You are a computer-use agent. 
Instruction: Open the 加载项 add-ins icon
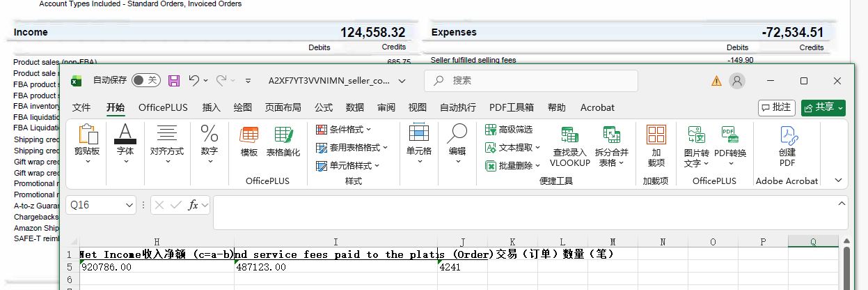pyautogui.click(x=656, y=145)
